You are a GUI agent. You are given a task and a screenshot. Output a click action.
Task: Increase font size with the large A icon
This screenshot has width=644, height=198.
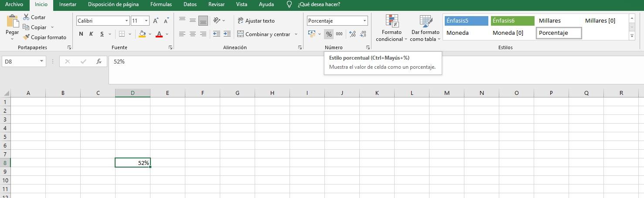pyautogui.click(x=155, y=20)
